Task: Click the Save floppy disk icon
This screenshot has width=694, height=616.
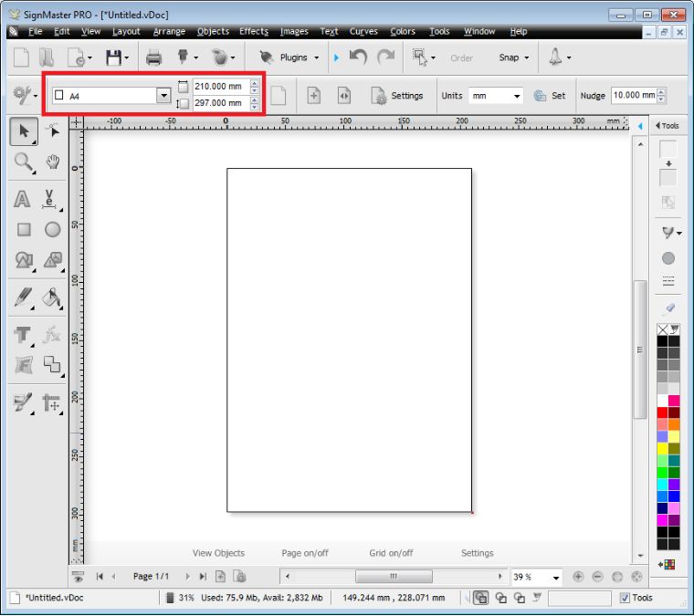Action: (x=114, y=57)
